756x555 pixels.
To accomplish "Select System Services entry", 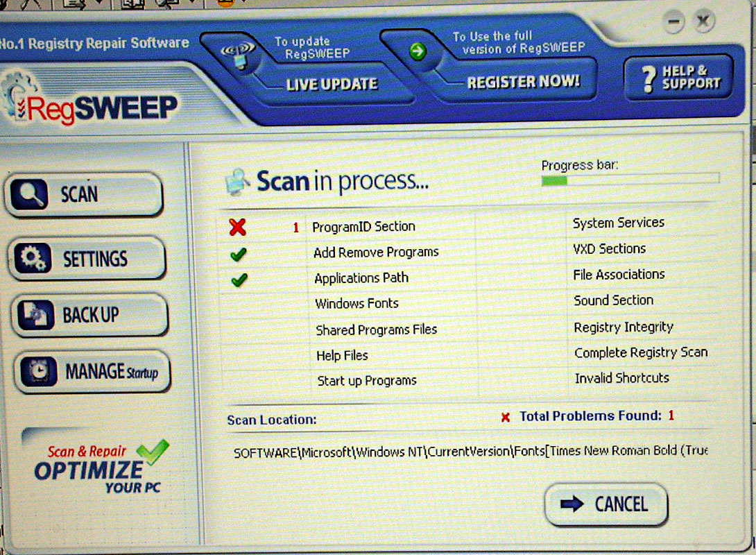I will (x=619, y=223).
